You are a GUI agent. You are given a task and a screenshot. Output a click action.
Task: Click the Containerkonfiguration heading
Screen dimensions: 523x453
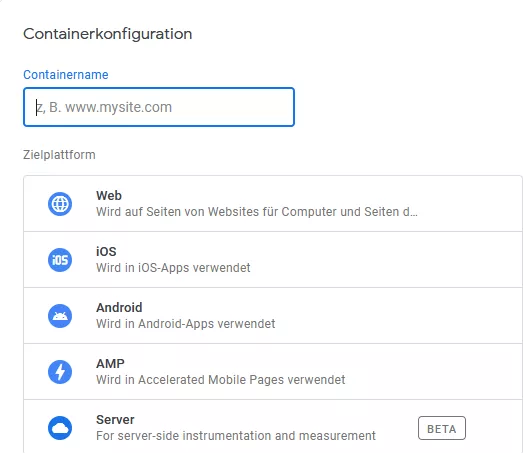pyautogui.click(x=108, y=34)
